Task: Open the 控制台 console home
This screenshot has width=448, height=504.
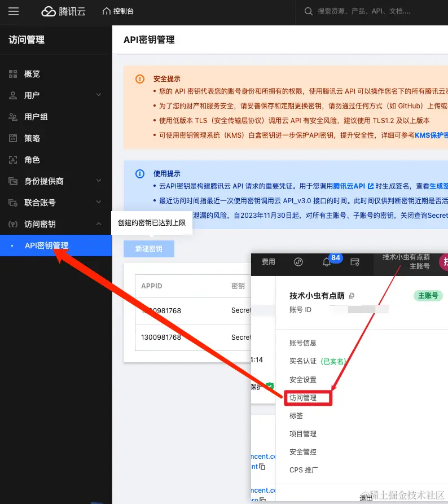Action: pyautogui.click(x=118, y=11)
